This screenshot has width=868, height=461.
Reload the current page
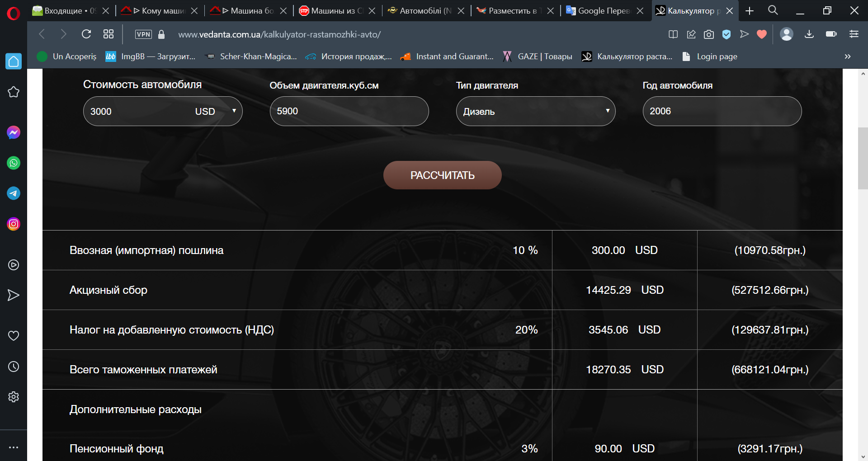(x=86, y=34)
